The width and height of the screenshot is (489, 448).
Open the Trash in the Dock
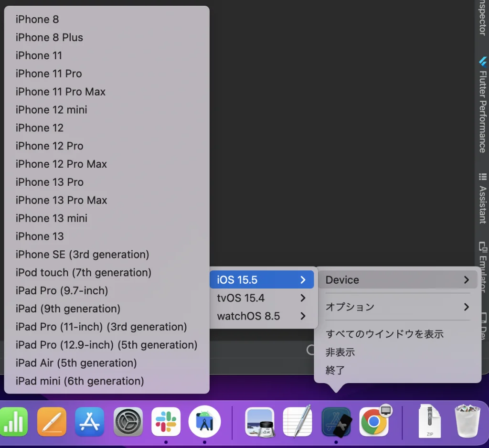pos(468,421)
